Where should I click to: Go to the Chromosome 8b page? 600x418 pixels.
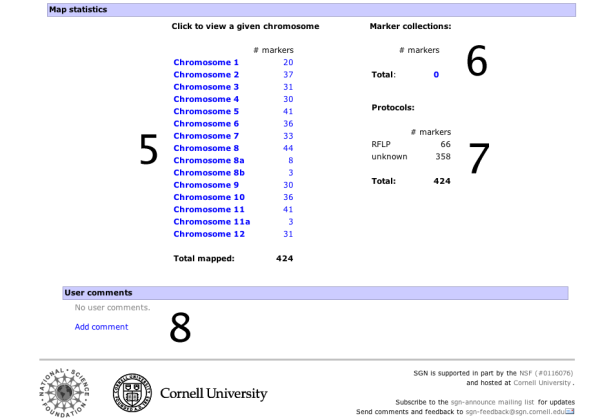coord(208,172)
